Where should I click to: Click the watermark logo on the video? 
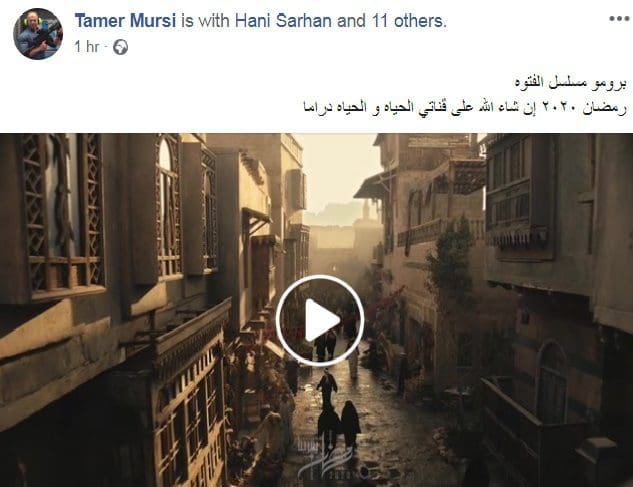pos(323,460)
